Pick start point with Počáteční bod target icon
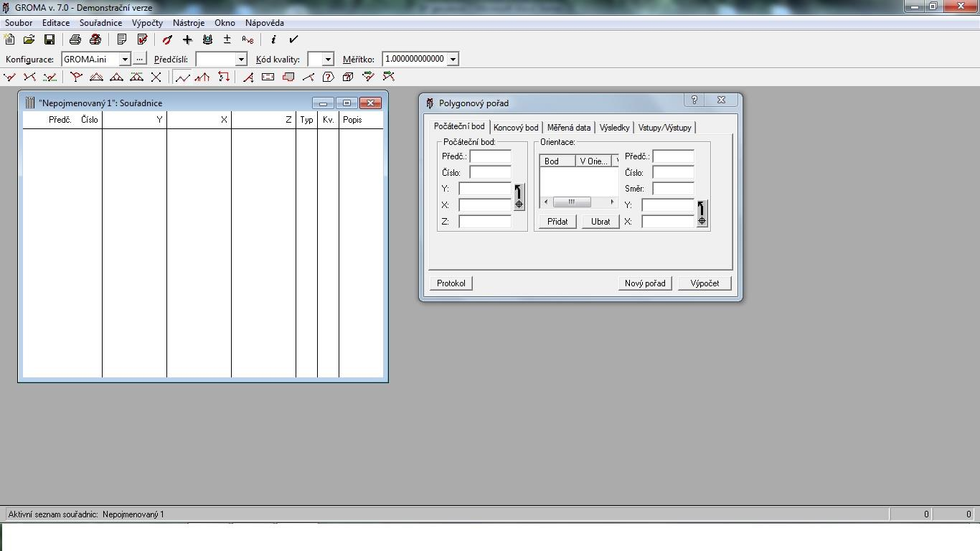Viewport: 980px width, 551px height. point(519,196)
